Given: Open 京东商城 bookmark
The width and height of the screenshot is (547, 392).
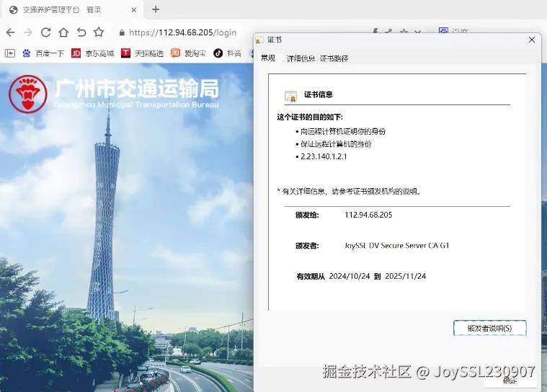Looking at the screenshot, I should (93, 53).
